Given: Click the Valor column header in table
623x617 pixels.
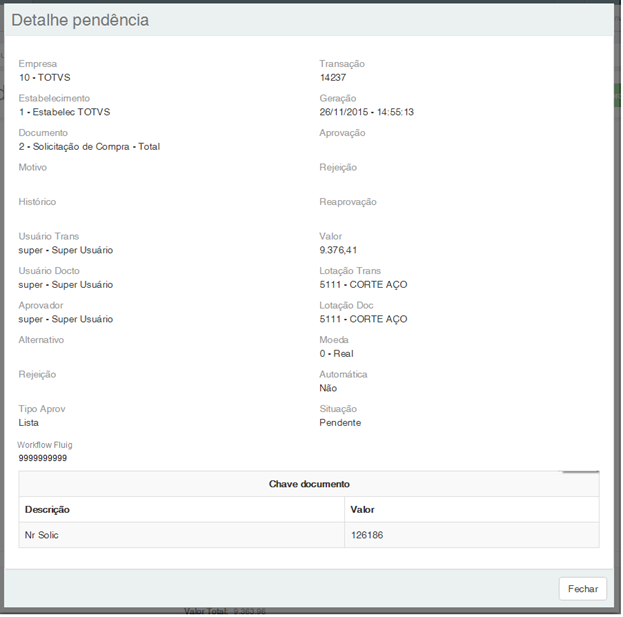Looking at the screenshot, I should coord(363,509).
